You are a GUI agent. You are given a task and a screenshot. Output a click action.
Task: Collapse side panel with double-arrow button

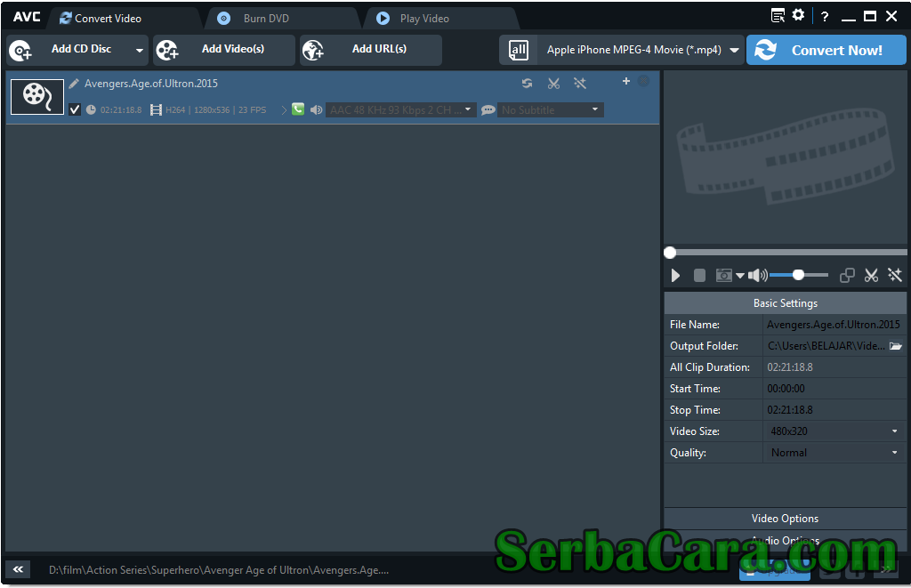click(x=18, y=569)
